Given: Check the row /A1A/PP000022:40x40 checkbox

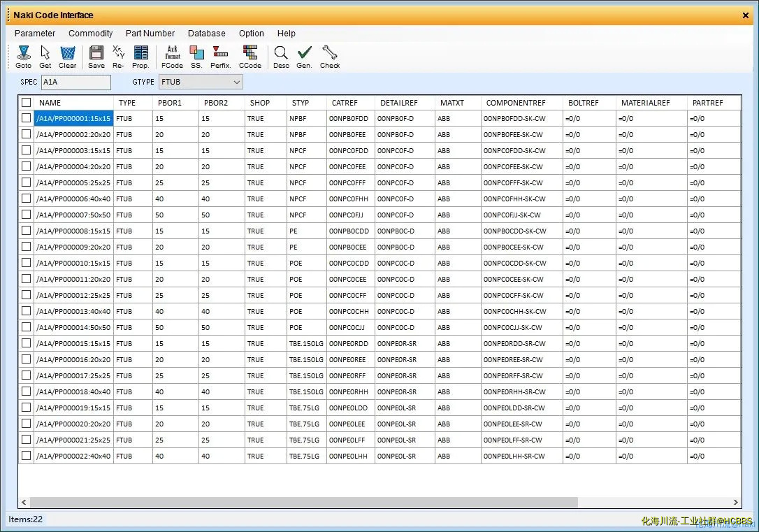Looking at the screenshot, I should click(26, 456).
